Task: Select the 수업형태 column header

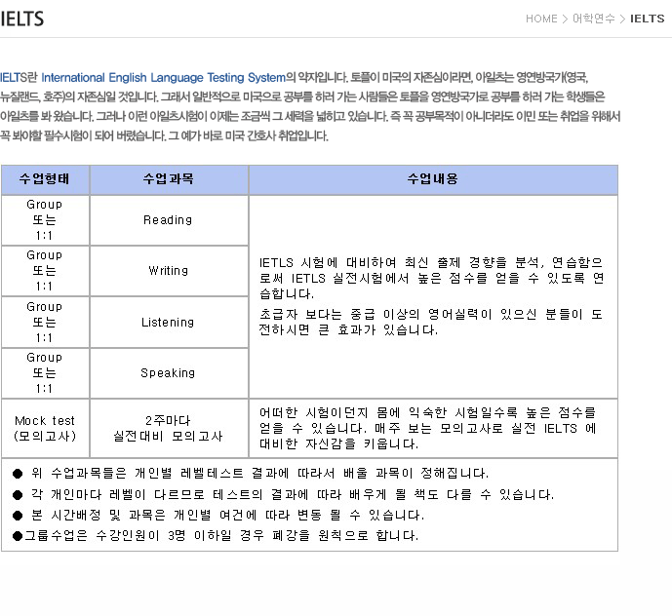Action: [45, 179]
